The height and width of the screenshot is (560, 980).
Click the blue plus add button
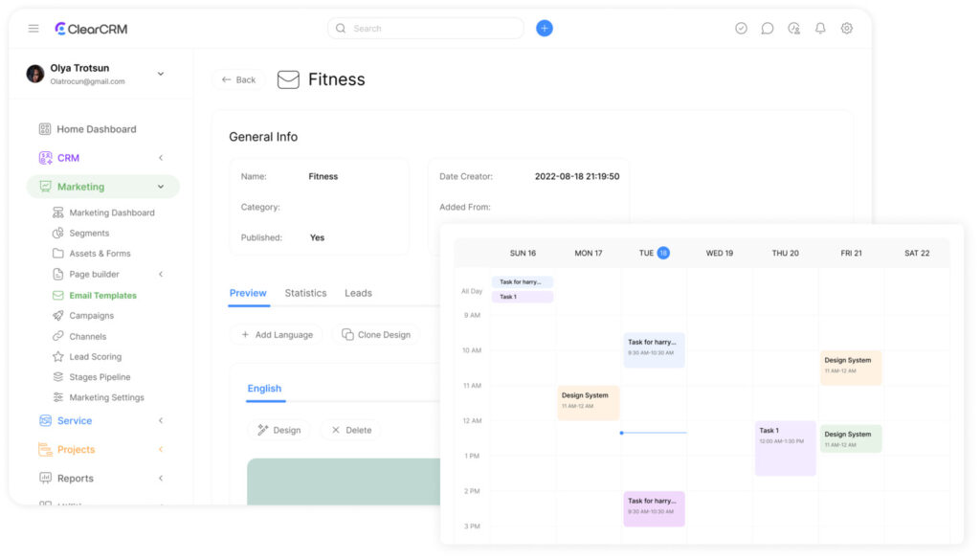tap(545, 29)
